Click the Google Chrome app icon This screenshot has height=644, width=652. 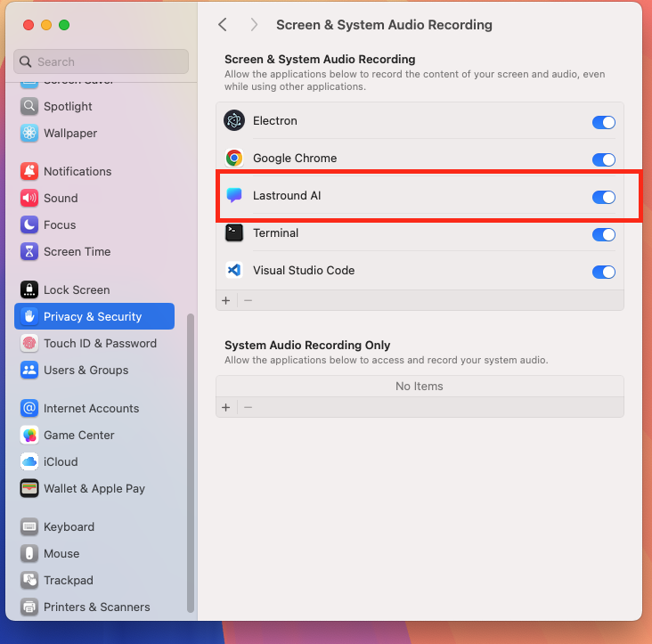[x=234, y=158]
